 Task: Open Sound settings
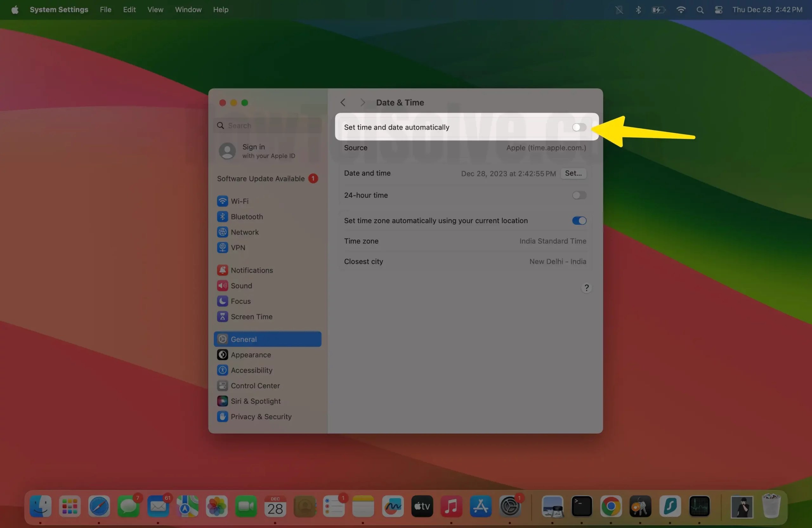(x=241, y=285)
